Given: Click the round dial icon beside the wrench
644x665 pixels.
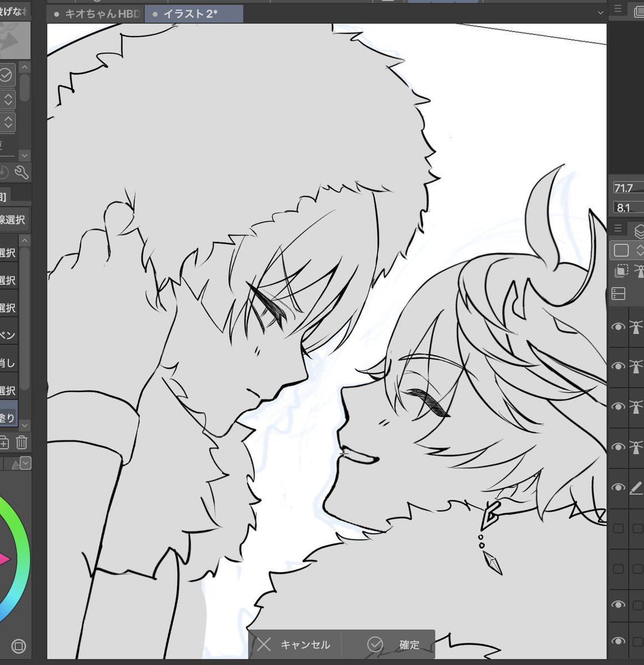Looking at the screenshot, I should click(x=4, y=172).
